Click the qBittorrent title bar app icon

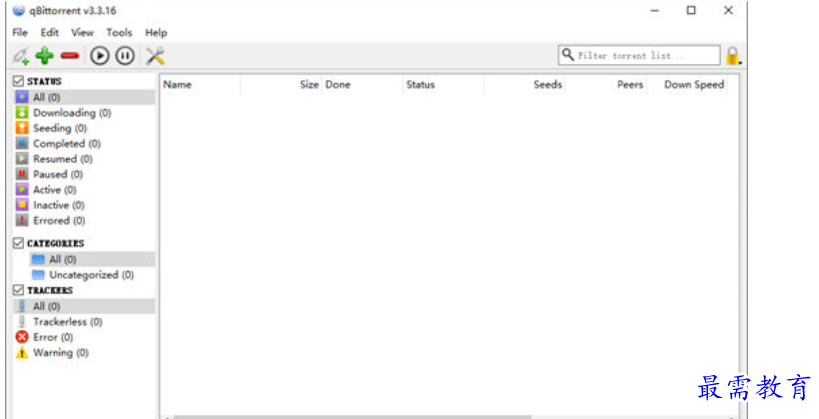[19, 10]
